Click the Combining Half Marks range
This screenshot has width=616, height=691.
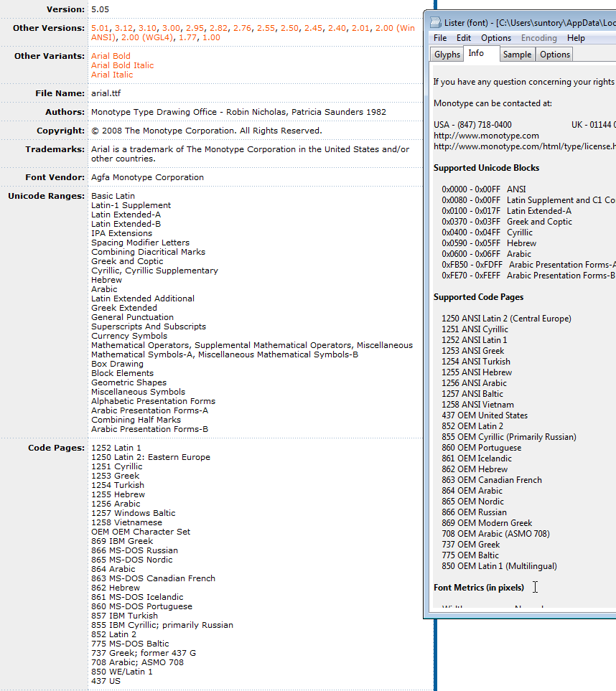coord(136,420)
